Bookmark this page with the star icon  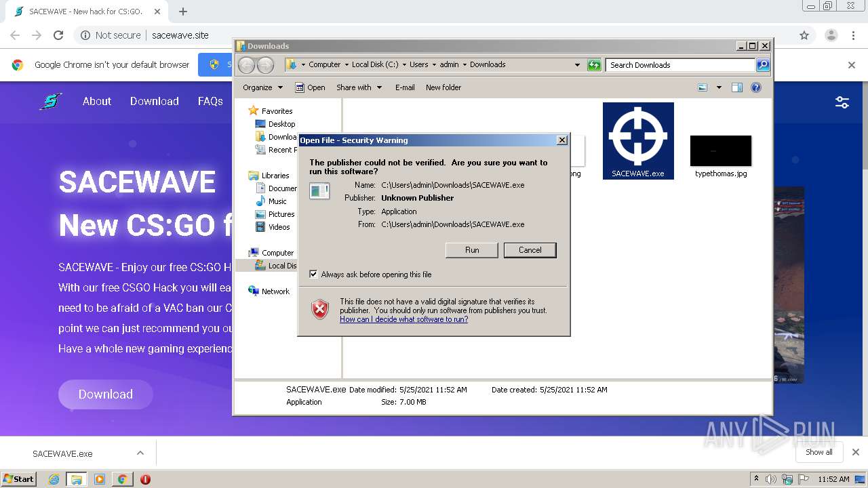(804, 35)
